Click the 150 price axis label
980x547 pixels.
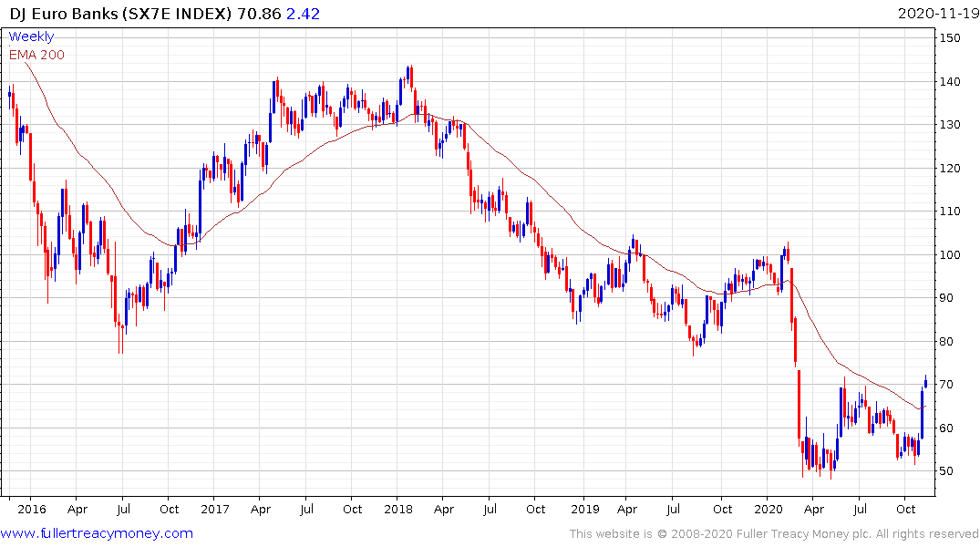(950, 37)
